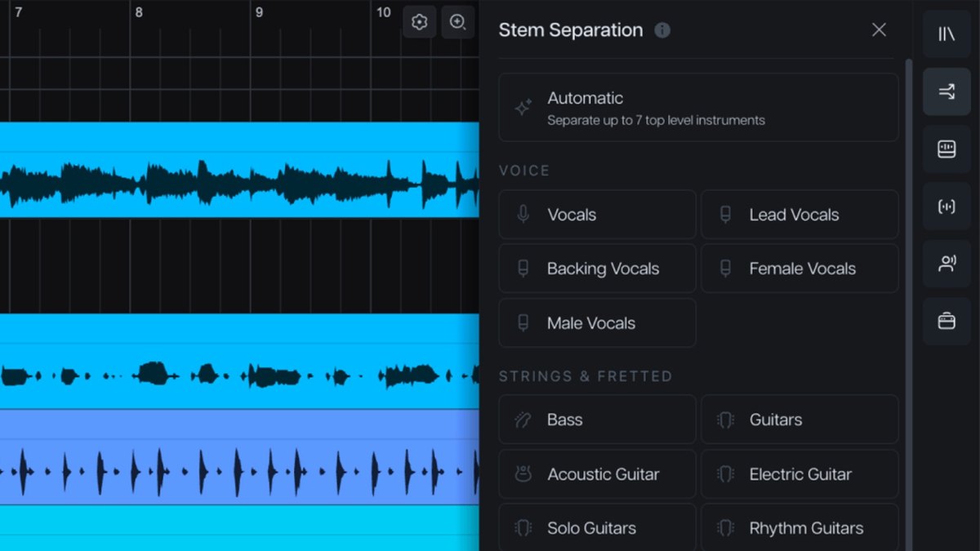
Task: Select Acoustic Guitar stem
Action: 597,474
